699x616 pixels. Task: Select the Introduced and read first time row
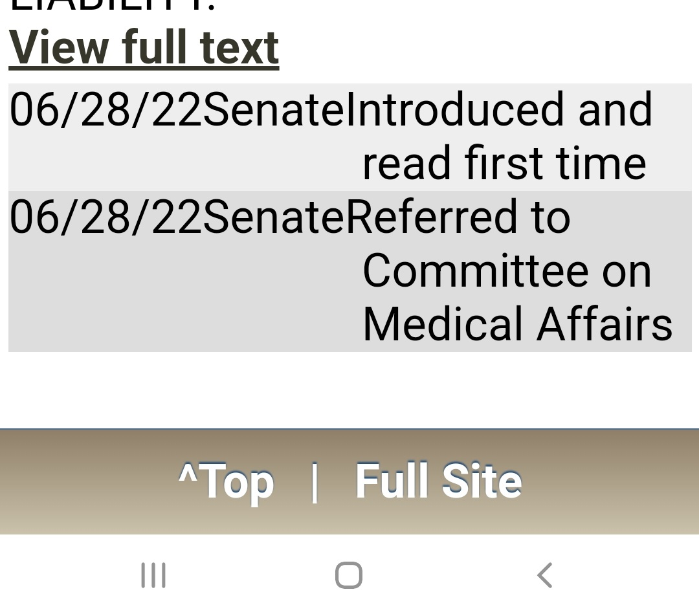point(350,137)
